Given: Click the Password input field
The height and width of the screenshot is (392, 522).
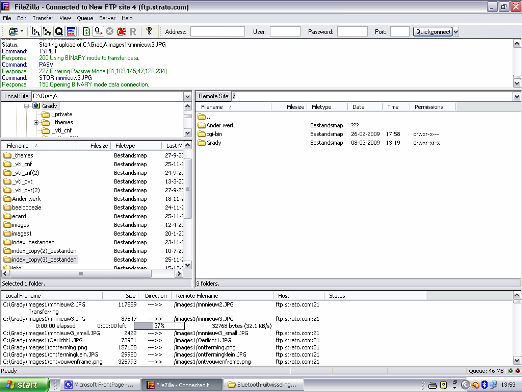Looking at the screenshot, I should tap(352, 32).
